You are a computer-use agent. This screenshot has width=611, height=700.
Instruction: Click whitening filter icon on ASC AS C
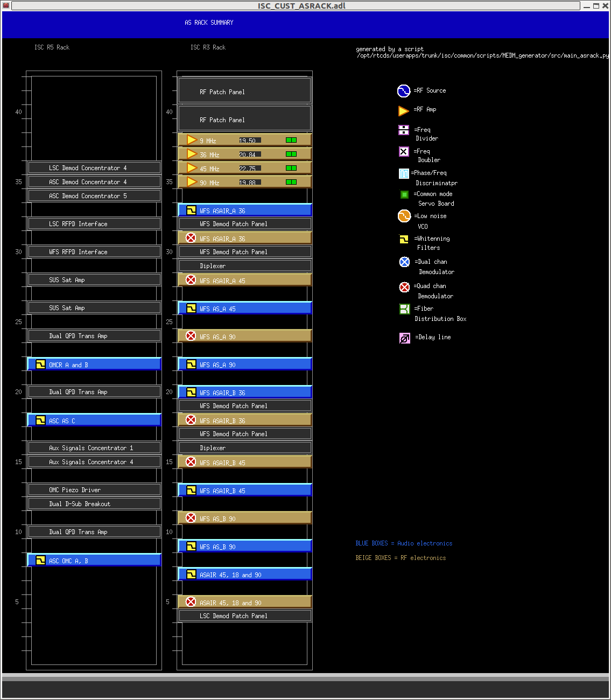40,420
